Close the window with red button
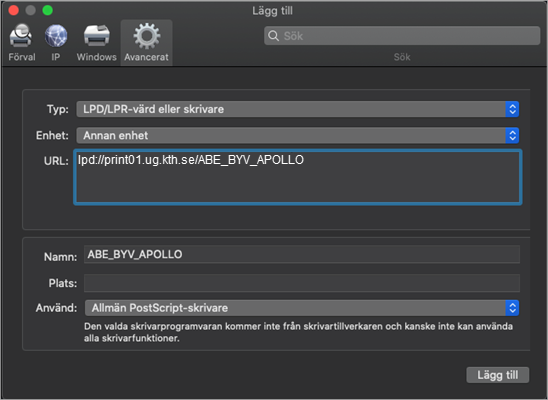This screenshot has height=400, width=548. 14,10
